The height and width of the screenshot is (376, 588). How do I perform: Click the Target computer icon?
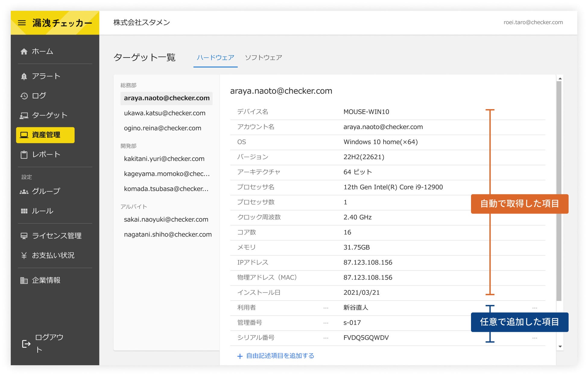coord(24,116)
